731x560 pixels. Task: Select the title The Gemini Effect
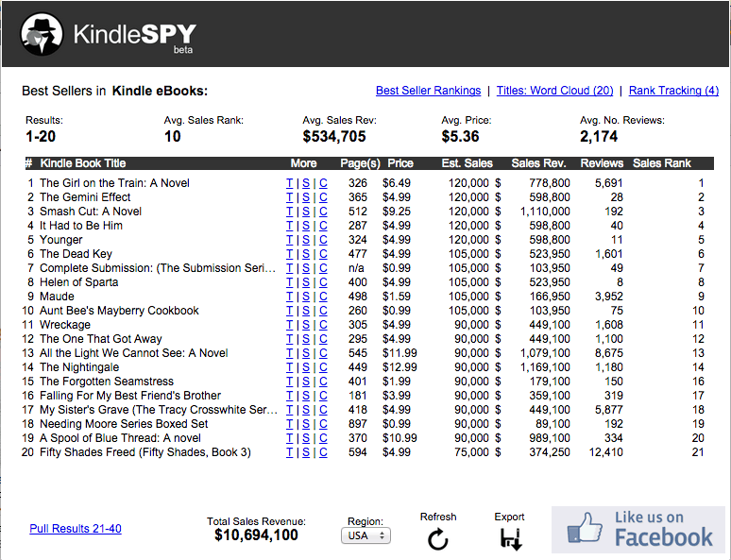(85, 197)
